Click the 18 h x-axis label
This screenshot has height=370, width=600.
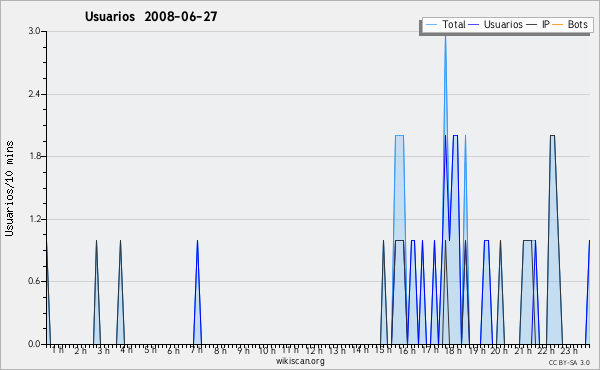coord(453,350)
